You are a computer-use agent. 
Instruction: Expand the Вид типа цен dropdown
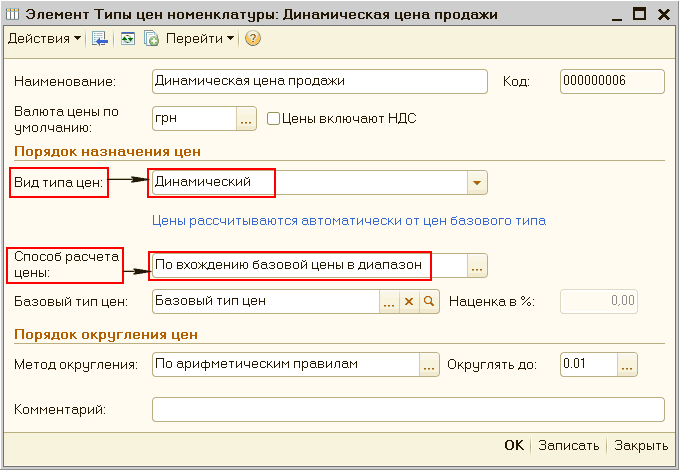tap(477, 183)
